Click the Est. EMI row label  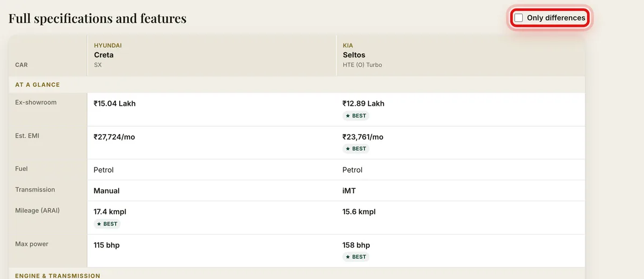coord(27,136)
